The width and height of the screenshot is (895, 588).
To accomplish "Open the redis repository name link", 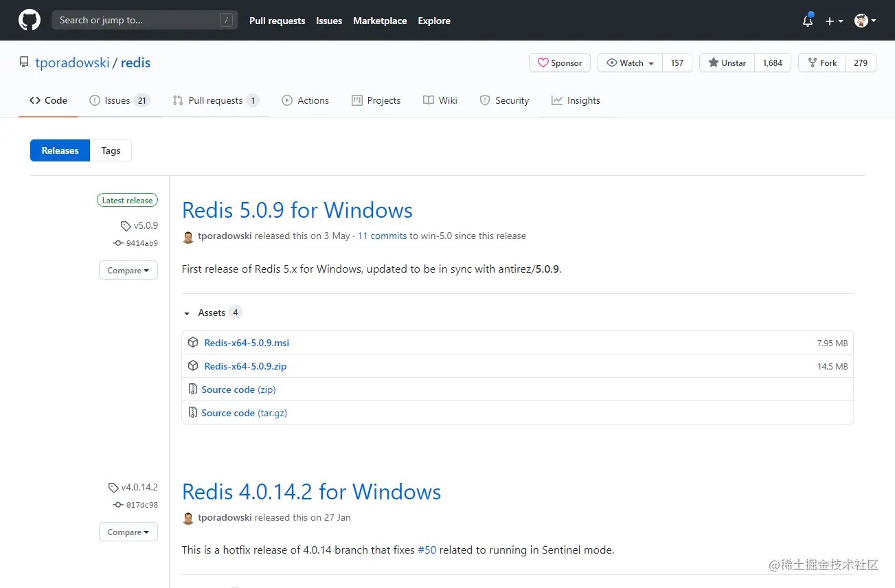I will pos(135,63).
